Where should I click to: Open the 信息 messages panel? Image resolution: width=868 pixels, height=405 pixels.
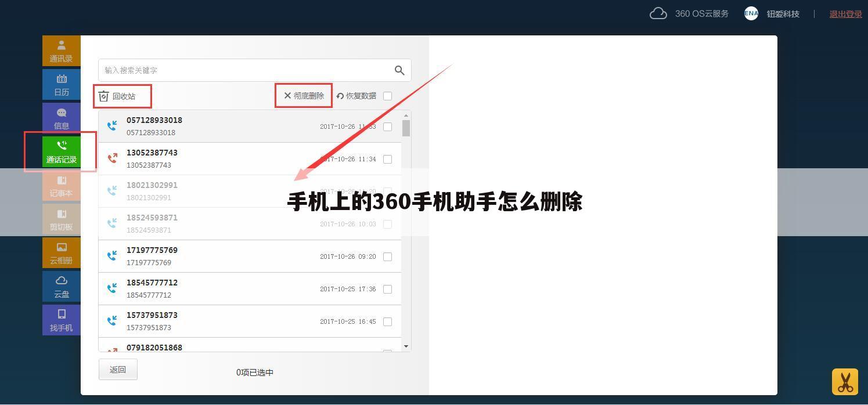tap(61, 118)
